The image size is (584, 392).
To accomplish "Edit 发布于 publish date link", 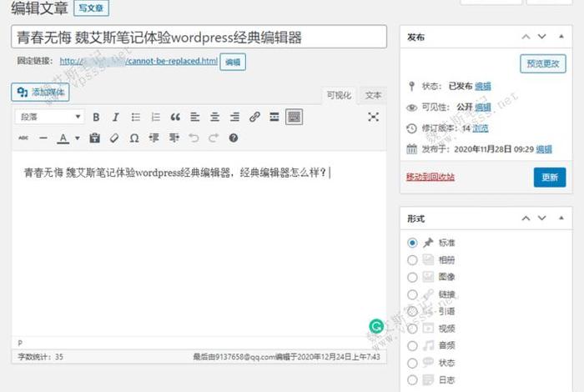I will point(544,149).
